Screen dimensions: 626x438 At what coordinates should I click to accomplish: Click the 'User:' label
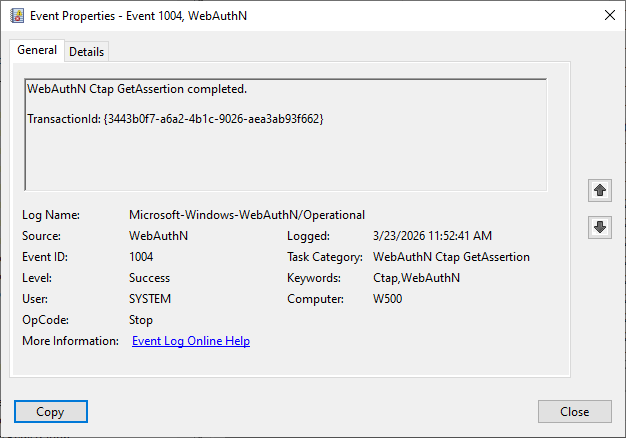(35, 299)
